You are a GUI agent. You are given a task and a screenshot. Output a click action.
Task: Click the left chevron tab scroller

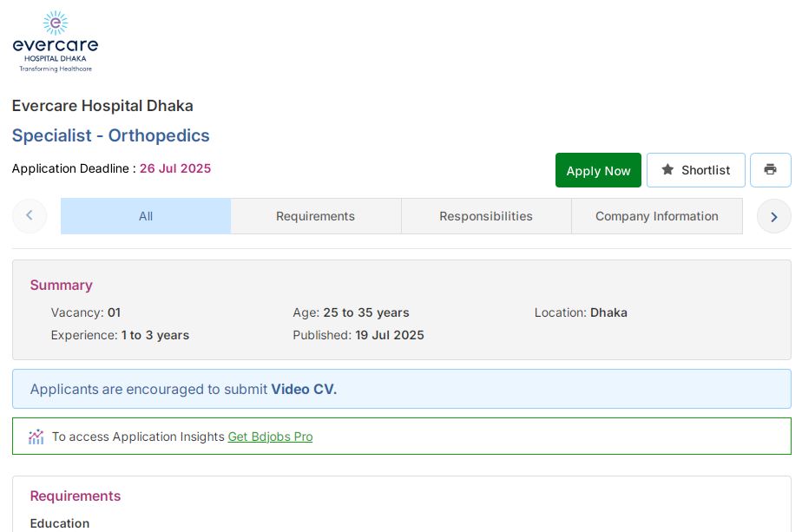(30, 216)
